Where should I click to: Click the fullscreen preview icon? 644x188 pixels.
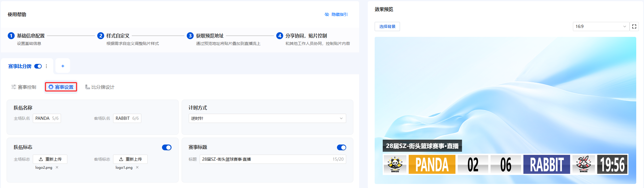coord(634,26)
